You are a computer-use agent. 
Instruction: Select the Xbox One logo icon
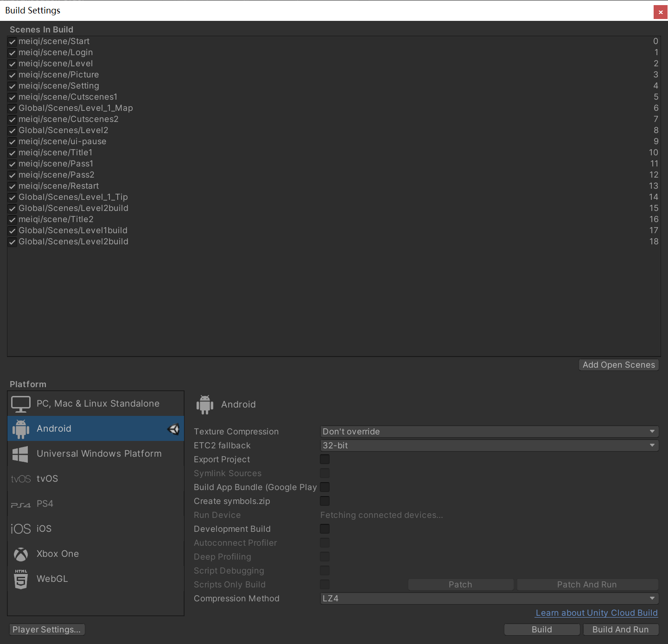tap(21, 554)
